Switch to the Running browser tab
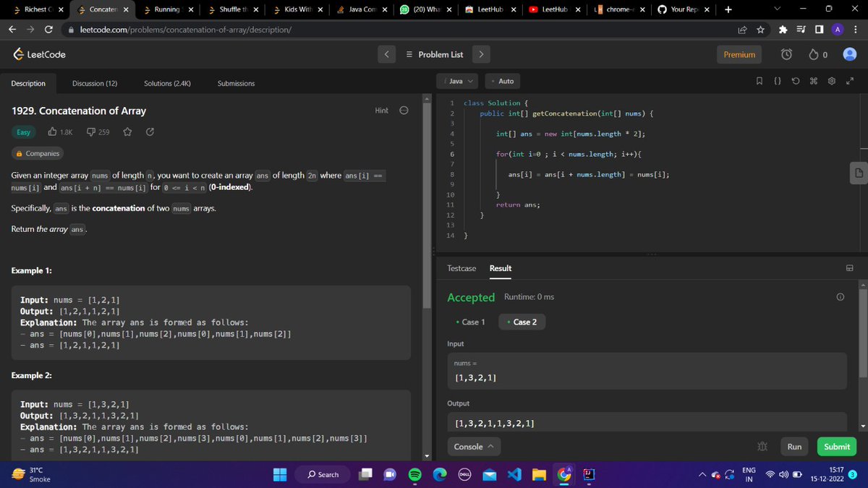 (x=168, y=9)
